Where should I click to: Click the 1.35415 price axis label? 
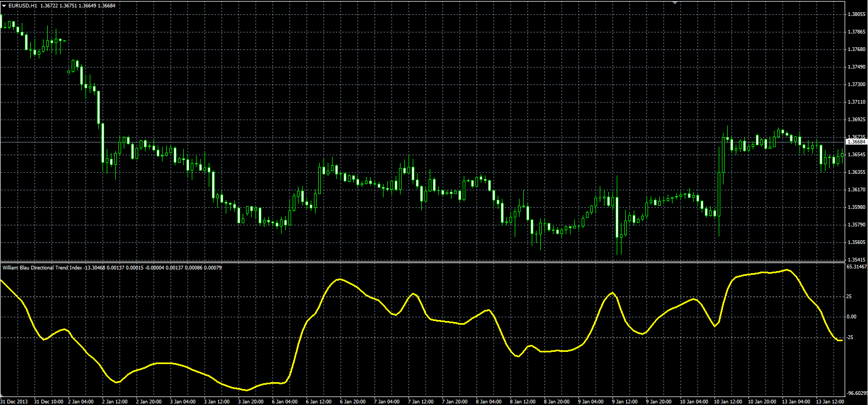857,260
